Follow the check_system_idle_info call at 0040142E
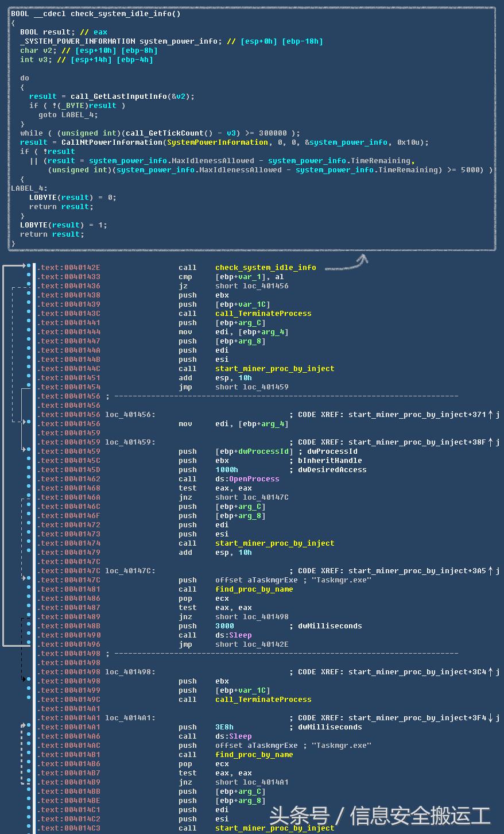Image resolution: width=504 pixels, height=834 pixels. (x=265, y=268)
